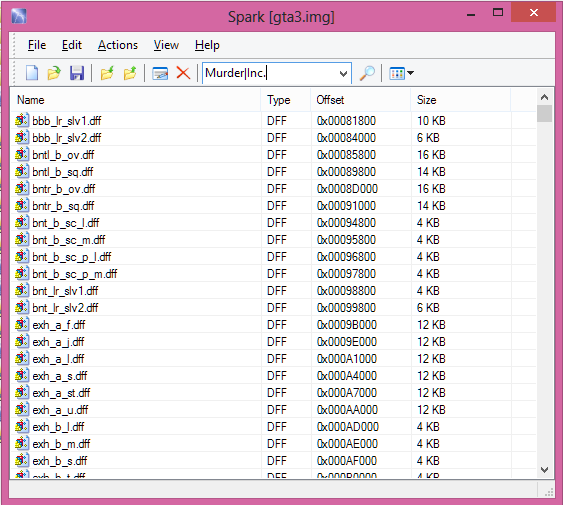Image resolution: width=563 pixels, height=505 pixels.
Task: Click the file icon of exh_a_s.dff
Action: pos(22,375)
